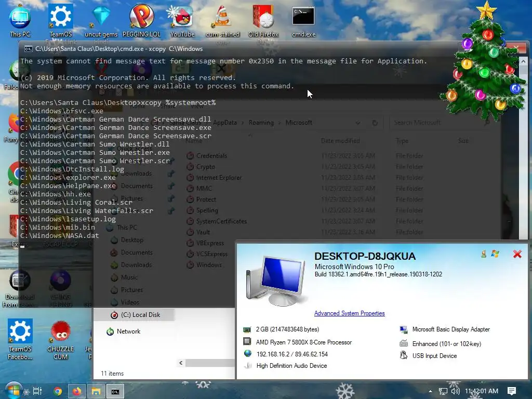Screen dimensions: 532x399
Task: Click AMD Ryzen 7 5800X processor text
Action: point(303,342)
